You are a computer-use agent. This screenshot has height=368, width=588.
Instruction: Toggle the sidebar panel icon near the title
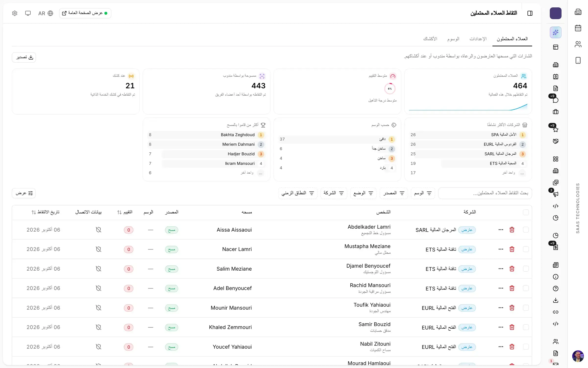530,13
